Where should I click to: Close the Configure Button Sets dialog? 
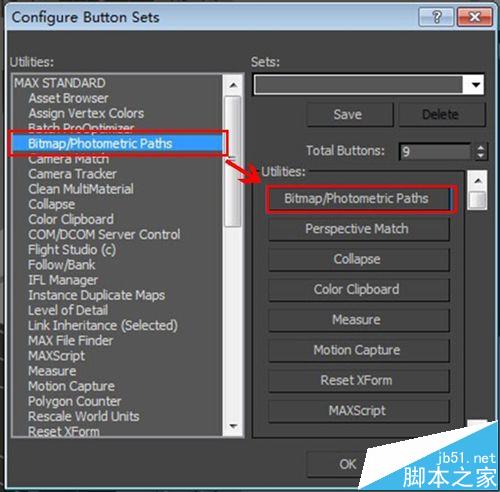[x=475, y=17]
